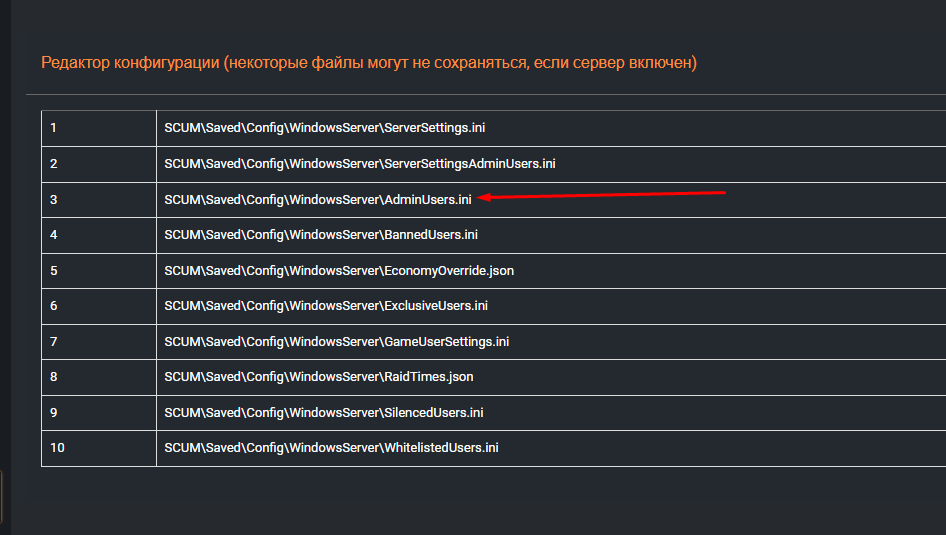
Task: Open WhitelistedUsers.ini config file
Action: tap(331, 448)
